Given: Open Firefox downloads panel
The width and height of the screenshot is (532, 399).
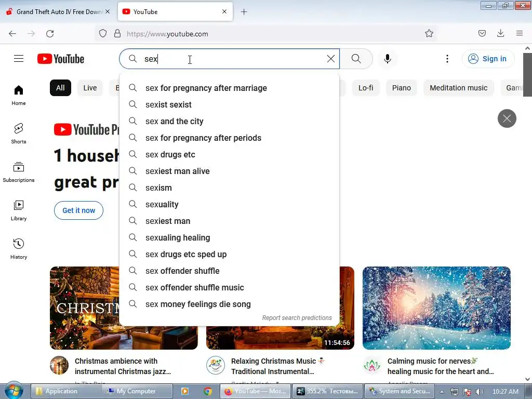Looking at the screenshot, I should [x=500, y=33].
